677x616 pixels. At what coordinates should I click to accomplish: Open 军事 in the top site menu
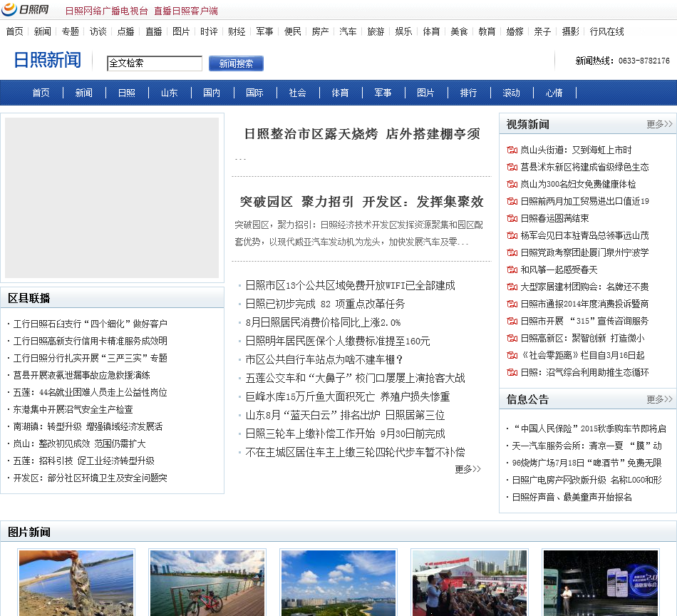click(x=264, y=31)
